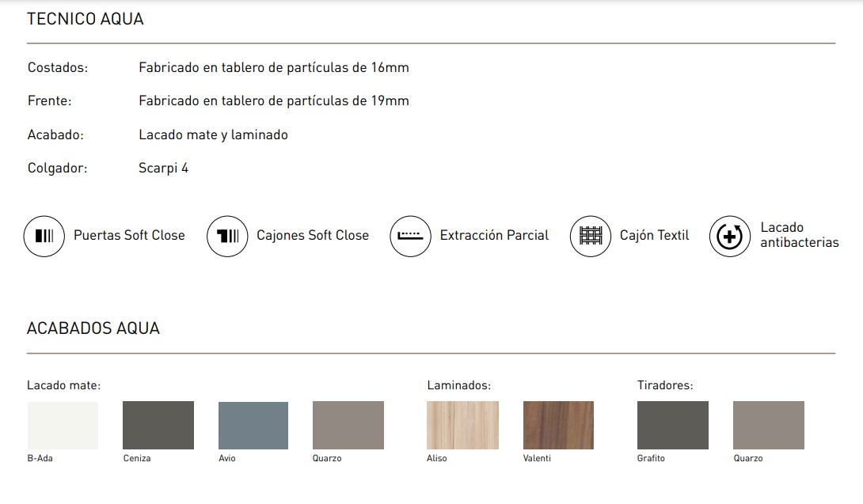This screenshot has height=504, width=863.
Task: Pick the Aliso light wood laminate swatch
Action: click(463, 426)
